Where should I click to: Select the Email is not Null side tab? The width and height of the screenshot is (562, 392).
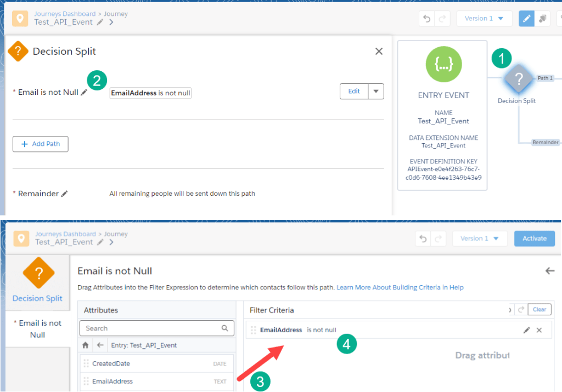[x=38, y=328]
